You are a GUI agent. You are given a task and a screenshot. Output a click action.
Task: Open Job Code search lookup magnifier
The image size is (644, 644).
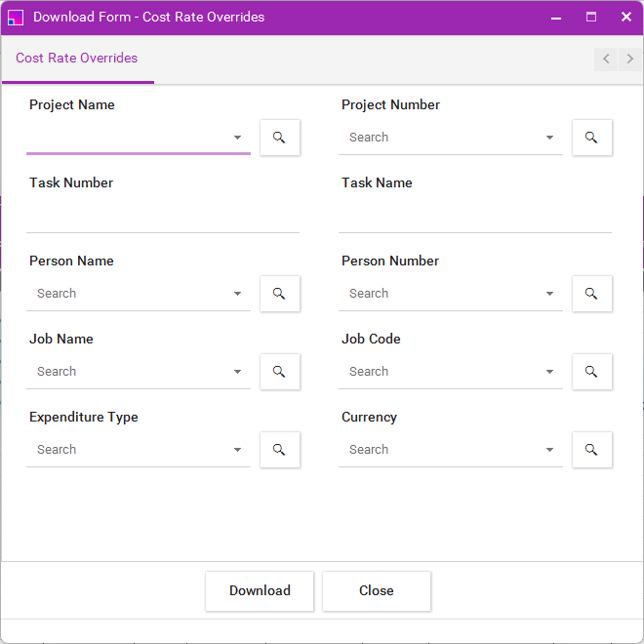tap(592, 372)
